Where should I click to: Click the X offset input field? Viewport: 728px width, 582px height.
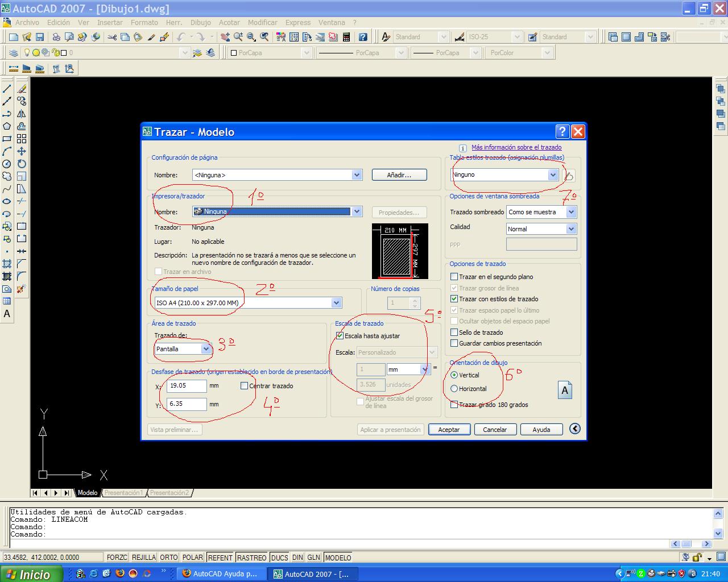point(187,386)
